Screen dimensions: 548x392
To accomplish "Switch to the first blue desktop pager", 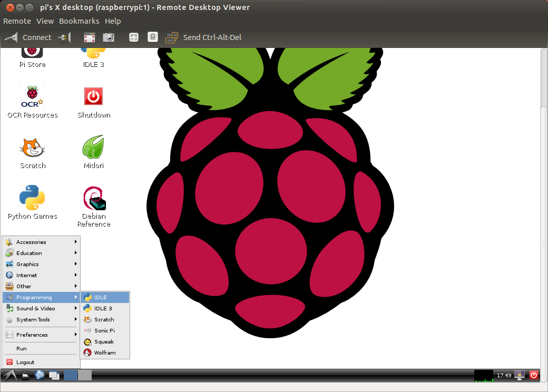I will 71,375.
